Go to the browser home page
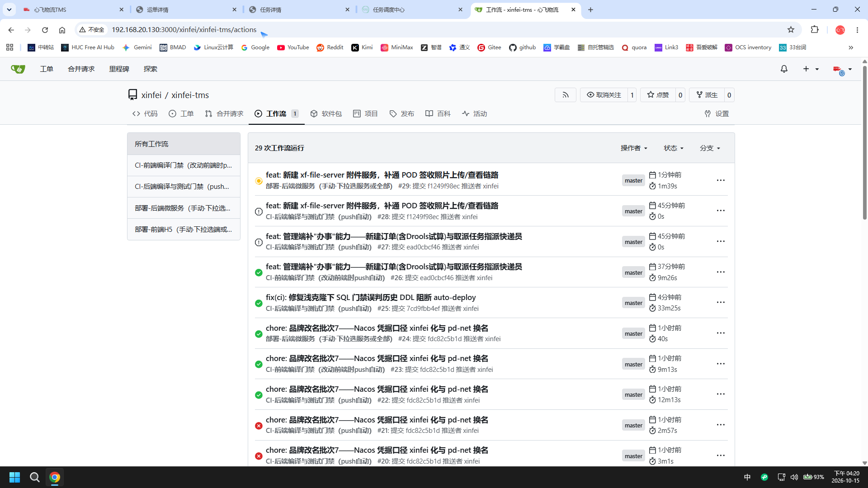 point(62,30)
